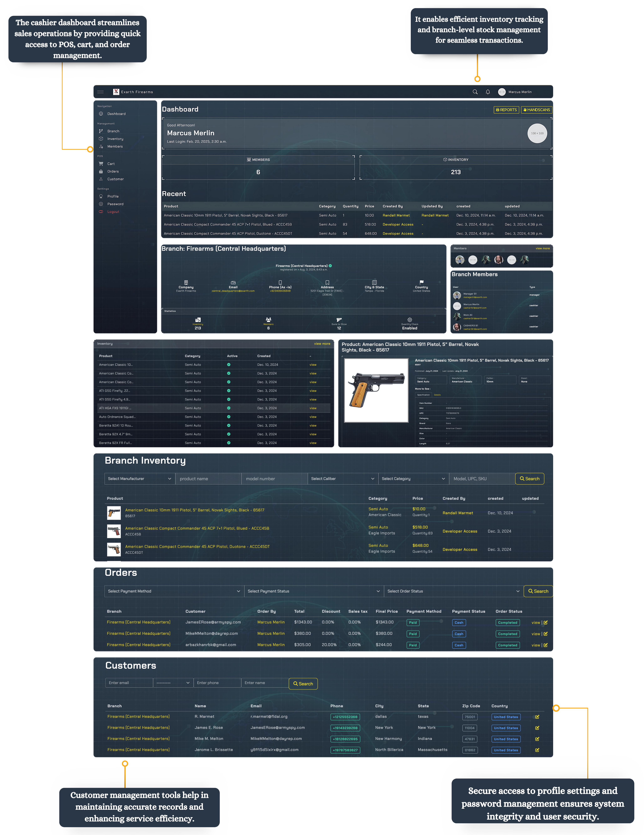This screenshot has height=835, width=644.
Task: Click the model number input field
Action: pyautogui.click(x=275, y=479)
